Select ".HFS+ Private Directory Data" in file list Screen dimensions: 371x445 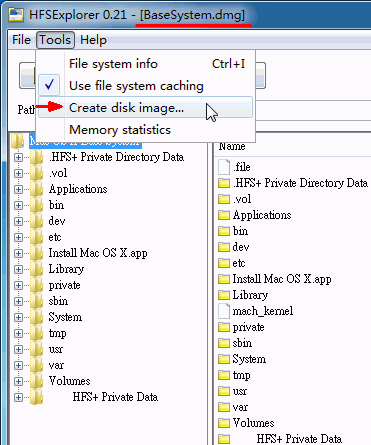[x=300, y=183]
